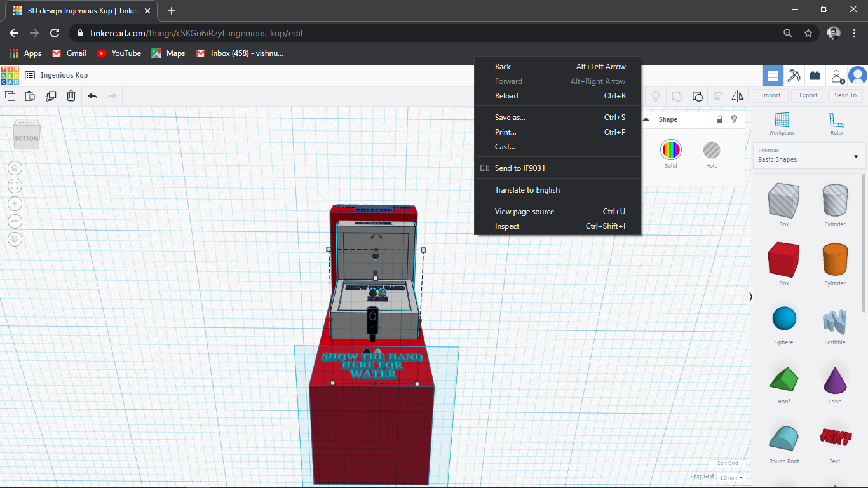
Task: Switch orthographic perspective view cube icon
Action: tap(15, 239)
